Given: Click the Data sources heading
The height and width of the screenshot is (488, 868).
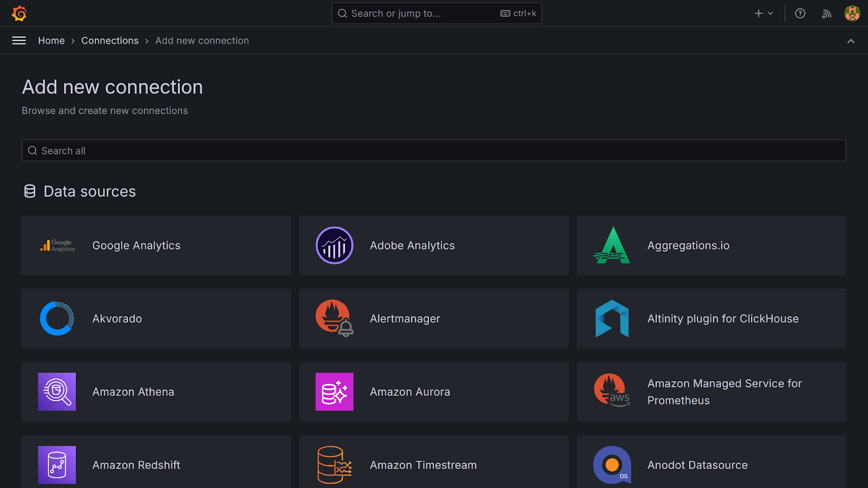Looking at the screenshot, I should pos(90,191).
